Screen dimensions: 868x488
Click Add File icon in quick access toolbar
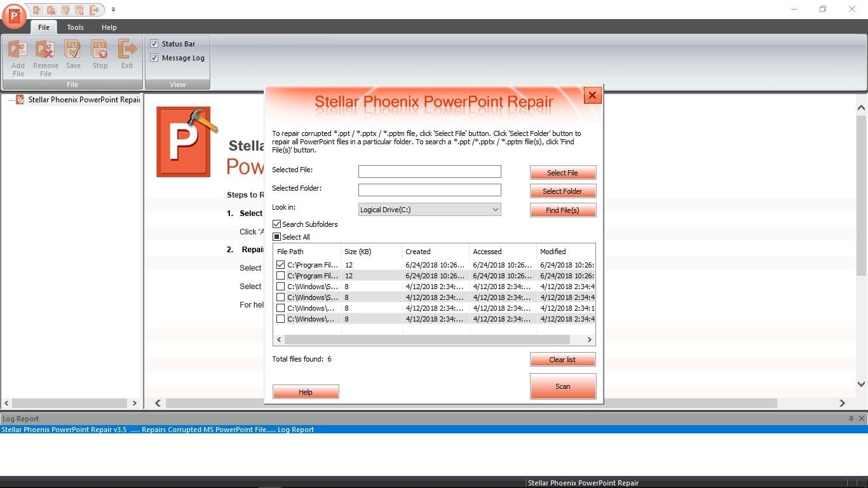37,10
